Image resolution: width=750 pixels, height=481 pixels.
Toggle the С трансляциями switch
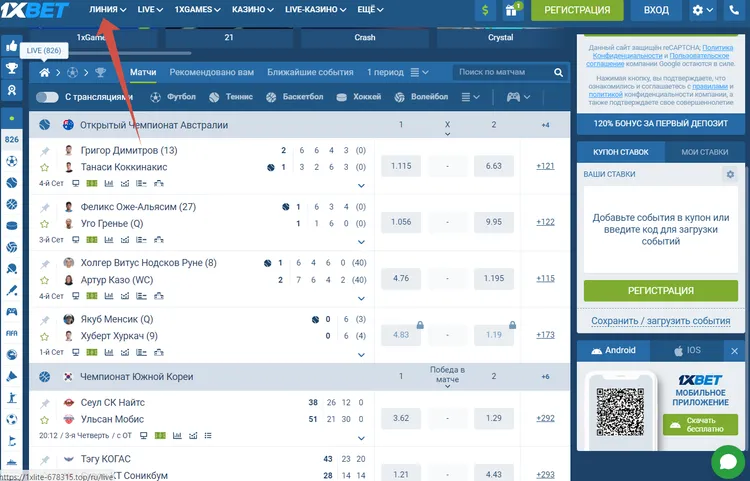(x=47, y=97)
